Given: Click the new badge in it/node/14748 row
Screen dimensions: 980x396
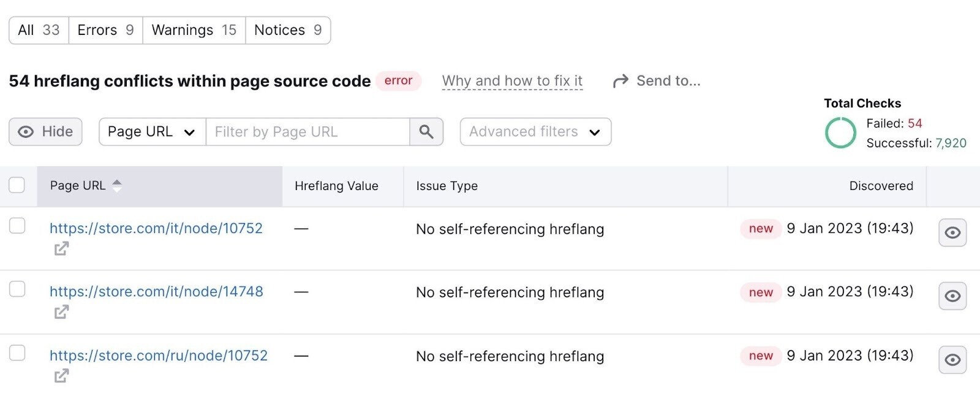Looking at the screenshot, I should [761, 292].
